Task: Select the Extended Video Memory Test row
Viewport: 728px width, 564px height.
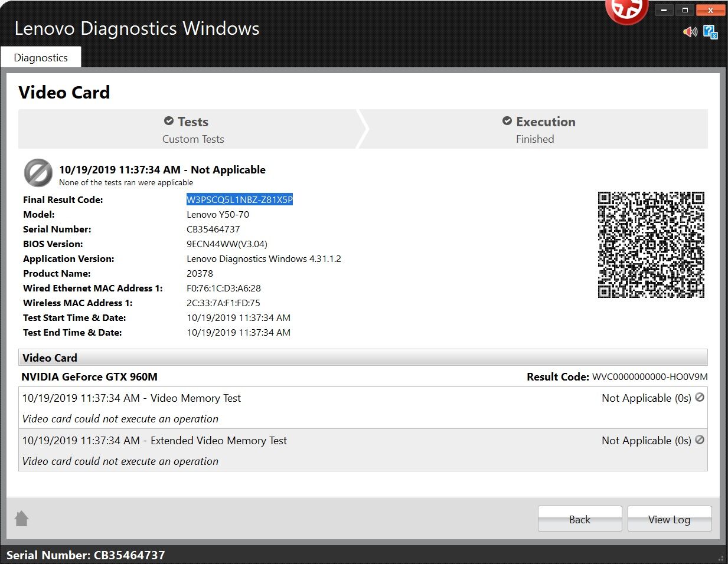Action: [x=363, y=450]
